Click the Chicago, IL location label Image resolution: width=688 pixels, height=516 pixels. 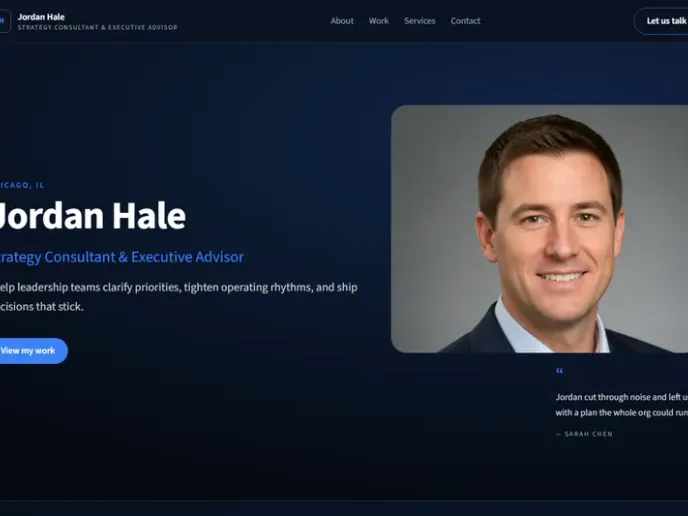pos(22,185)
